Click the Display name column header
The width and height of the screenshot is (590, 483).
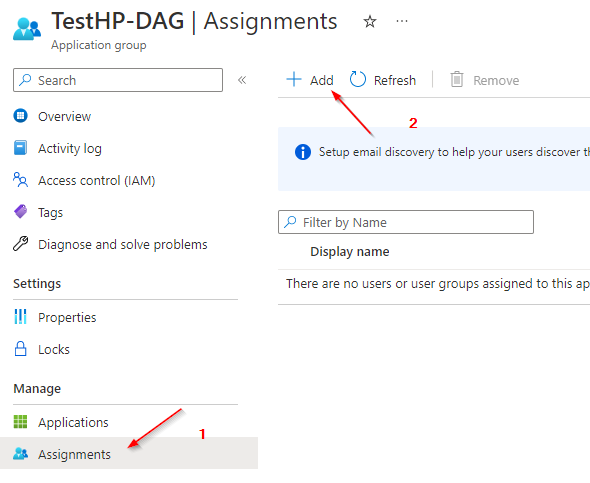(x=350, y=251)
